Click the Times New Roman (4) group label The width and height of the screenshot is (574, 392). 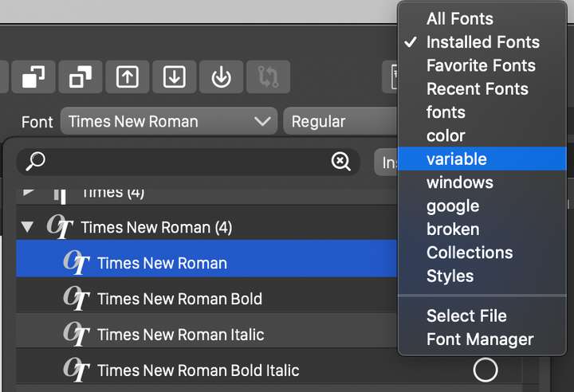(157, 227)
